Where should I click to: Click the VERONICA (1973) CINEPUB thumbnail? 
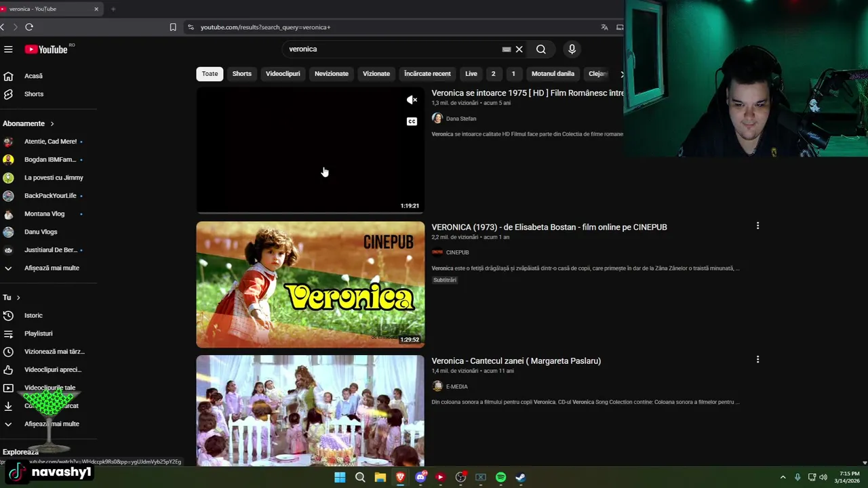coord(311,285)
